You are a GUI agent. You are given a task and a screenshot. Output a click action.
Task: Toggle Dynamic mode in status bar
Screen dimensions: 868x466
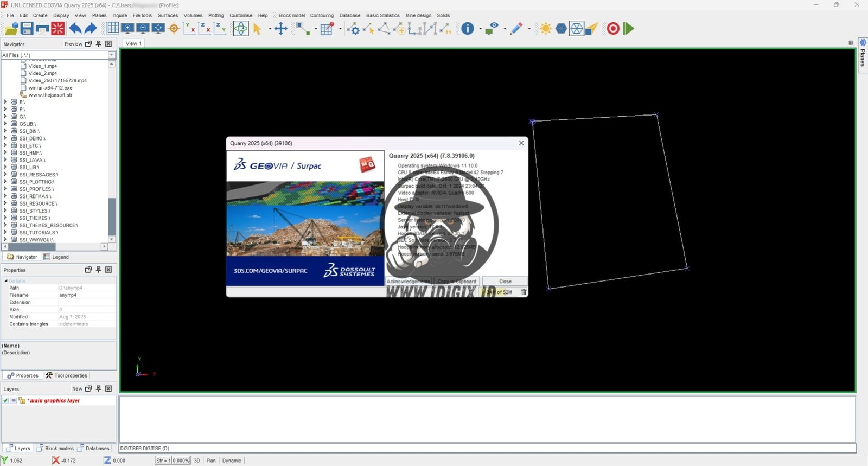(232, 461)
